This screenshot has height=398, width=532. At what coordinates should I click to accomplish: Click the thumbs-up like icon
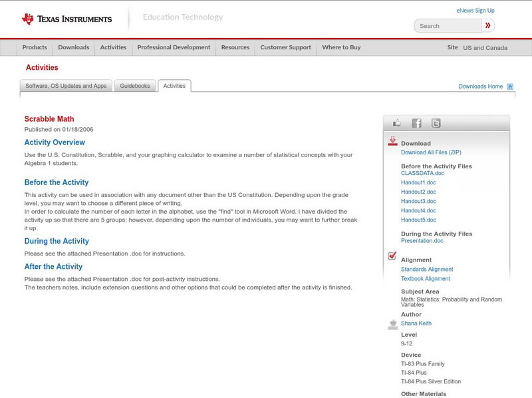pos(397,123)
